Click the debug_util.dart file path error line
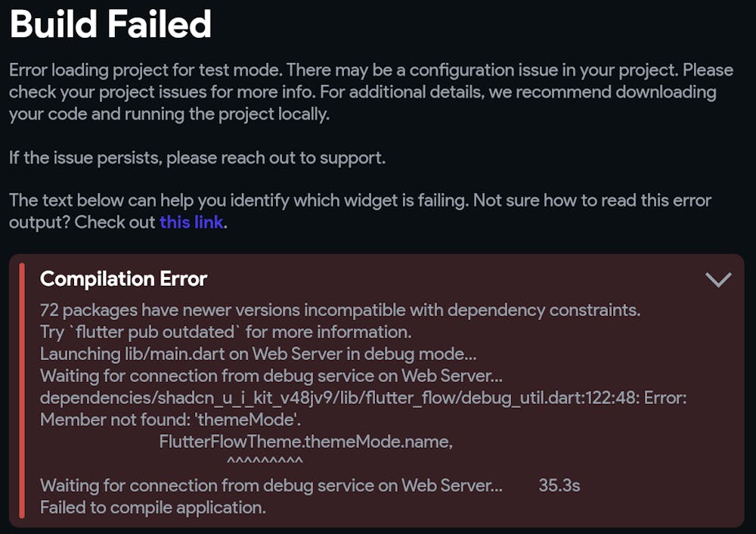 tap(363, 398)
